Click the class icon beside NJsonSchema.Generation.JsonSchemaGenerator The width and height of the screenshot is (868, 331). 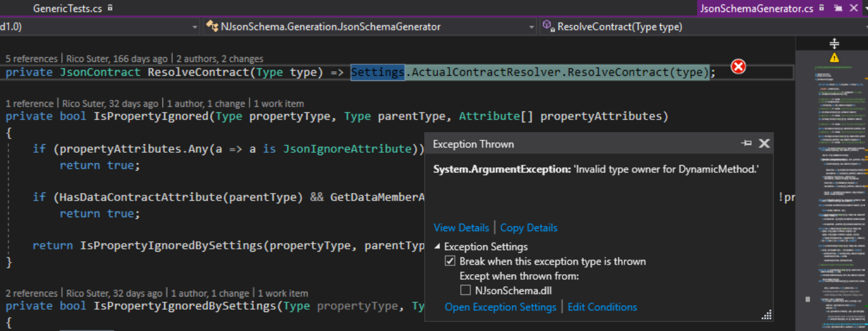[212, 26]
